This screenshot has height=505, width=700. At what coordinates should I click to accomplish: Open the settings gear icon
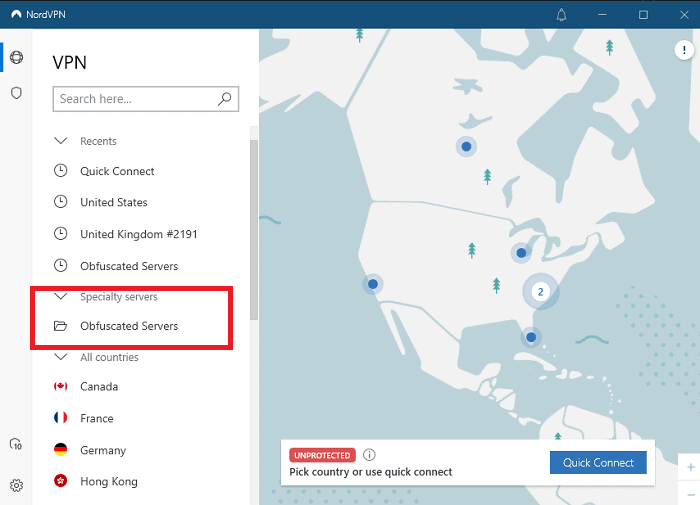point(16,485)
